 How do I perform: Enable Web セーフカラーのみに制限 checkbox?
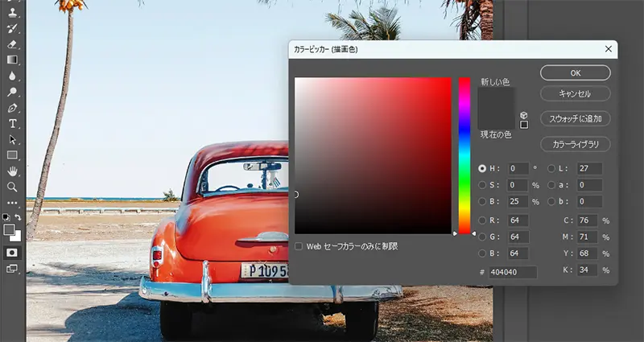(299, 246)
